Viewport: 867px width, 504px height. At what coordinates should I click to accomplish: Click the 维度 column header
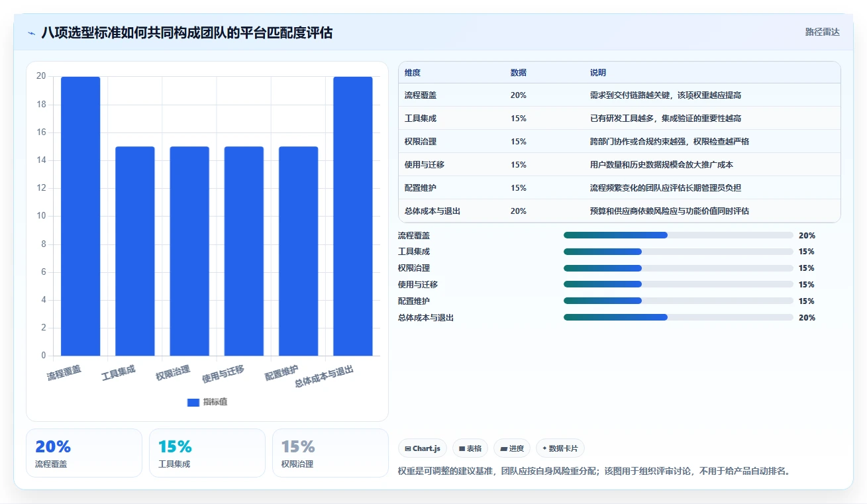(413, 73)
